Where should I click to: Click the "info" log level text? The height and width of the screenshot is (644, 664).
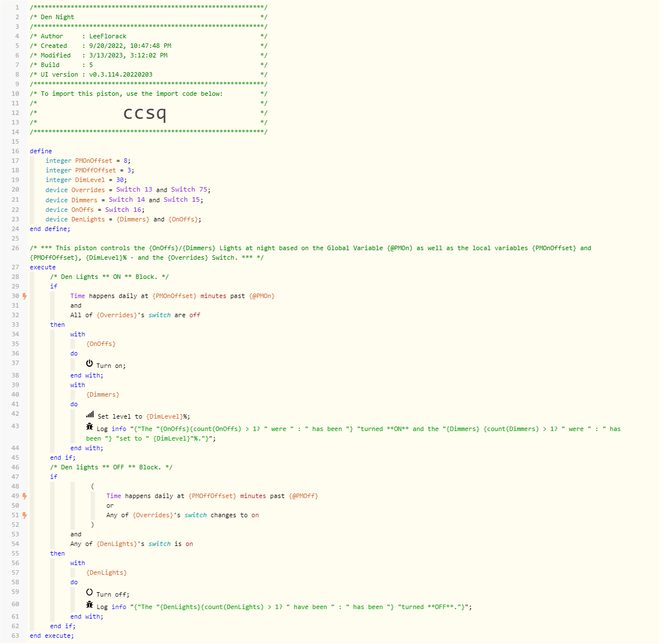(119, 429)
